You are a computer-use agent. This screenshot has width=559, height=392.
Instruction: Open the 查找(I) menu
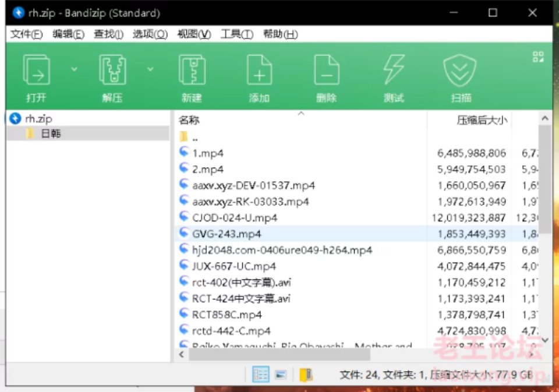(x=108, y=34)
